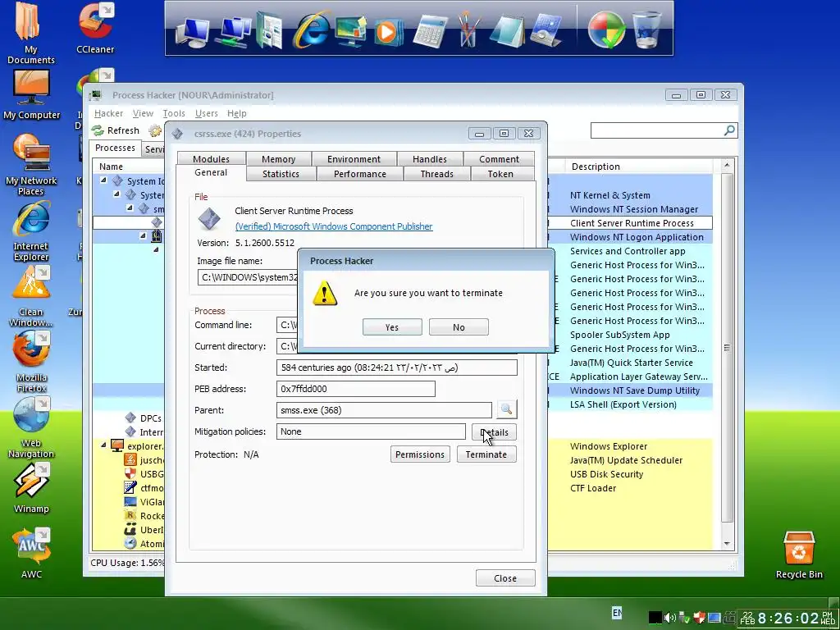Launch the Calculator from top dock
The width and height of the screenshot is (840, 630).
(x=430, y=31)
